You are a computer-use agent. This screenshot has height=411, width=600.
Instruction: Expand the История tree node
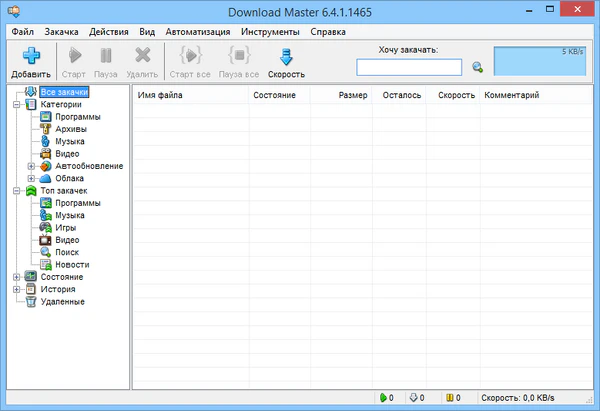(x=16, y=289)
